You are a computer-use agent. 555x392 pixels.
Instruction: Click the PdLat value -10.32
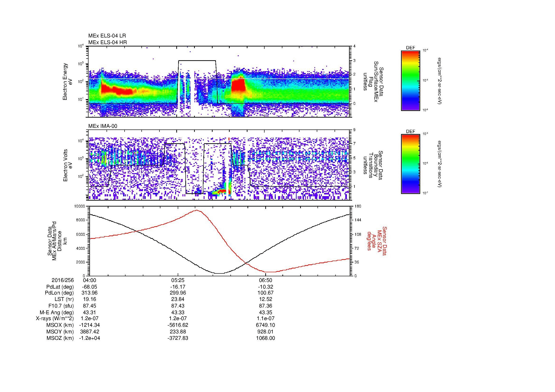pos(266,287)
